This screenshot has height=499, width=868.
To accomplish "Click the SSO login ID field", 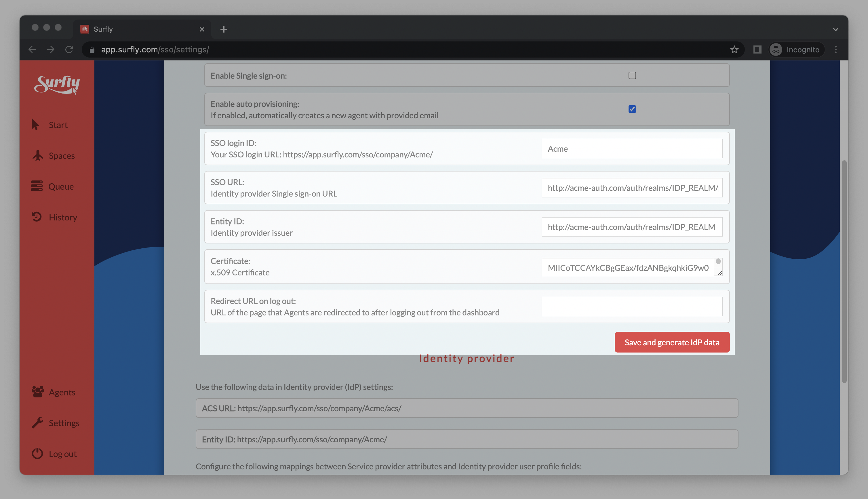I will (x=631, y=148).
